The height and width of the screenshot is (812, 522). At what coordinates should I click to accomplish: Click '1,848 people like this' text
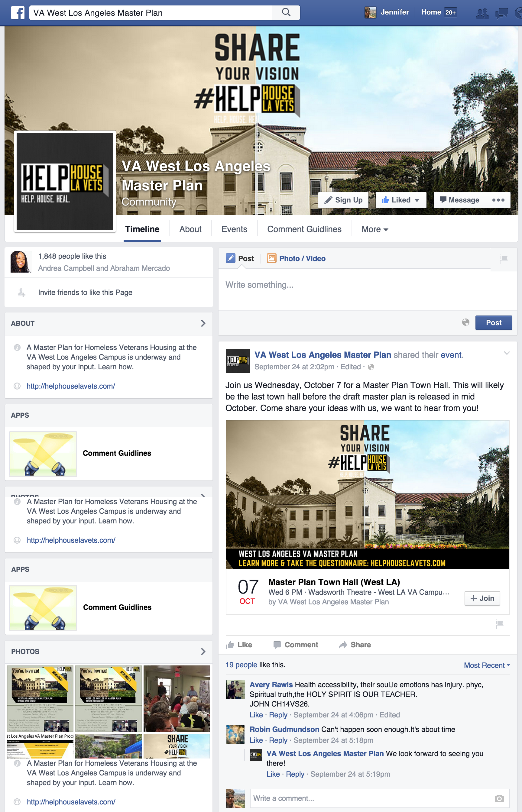point(72,256)
